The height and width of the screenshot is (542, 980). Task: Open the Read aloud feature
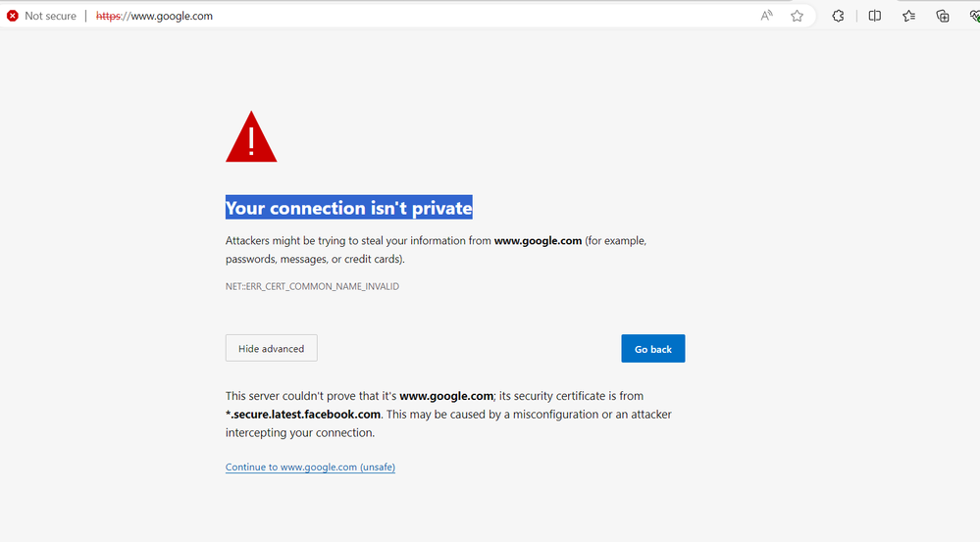767,16
